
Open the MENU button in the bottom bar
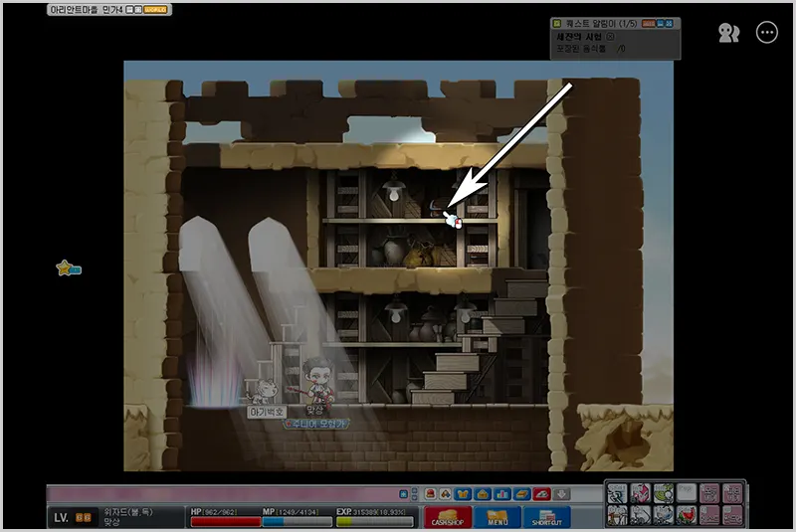pos(497,517)
